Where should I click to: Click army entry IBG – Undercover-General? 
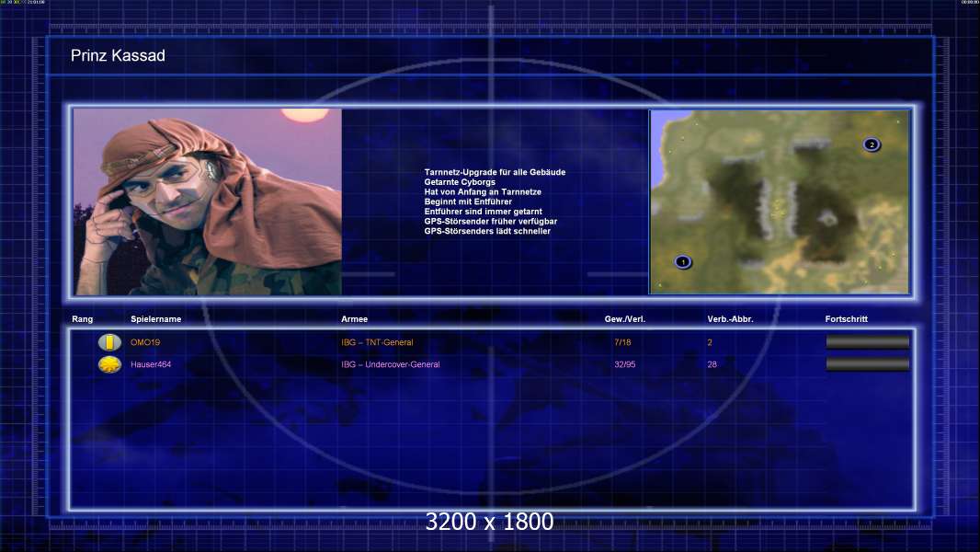point(391,364)
